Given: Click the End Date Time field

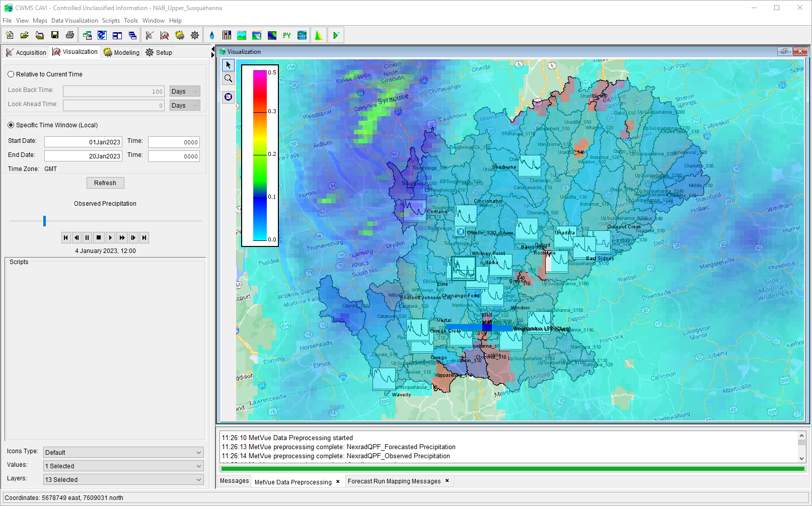Looking at the screenshot, I should (174, 156).
